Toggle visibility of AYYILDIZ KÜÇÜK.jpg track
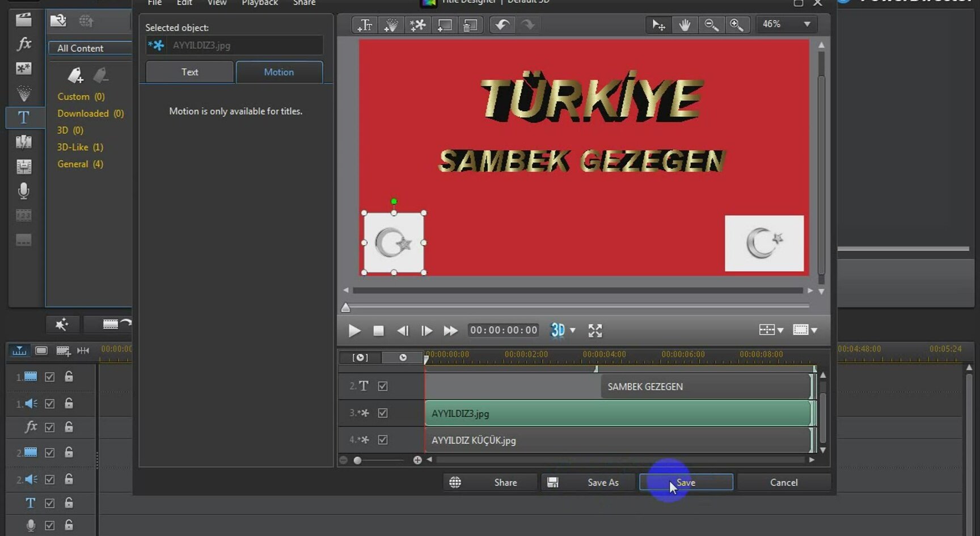Screen dimensions: 980x536 [383, 440]
